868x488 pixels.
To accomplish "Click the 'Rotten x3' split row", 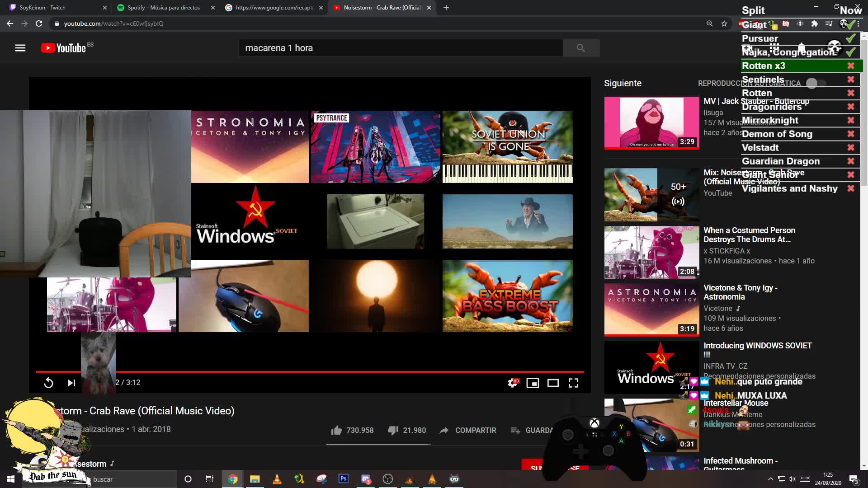I will 802,66.
